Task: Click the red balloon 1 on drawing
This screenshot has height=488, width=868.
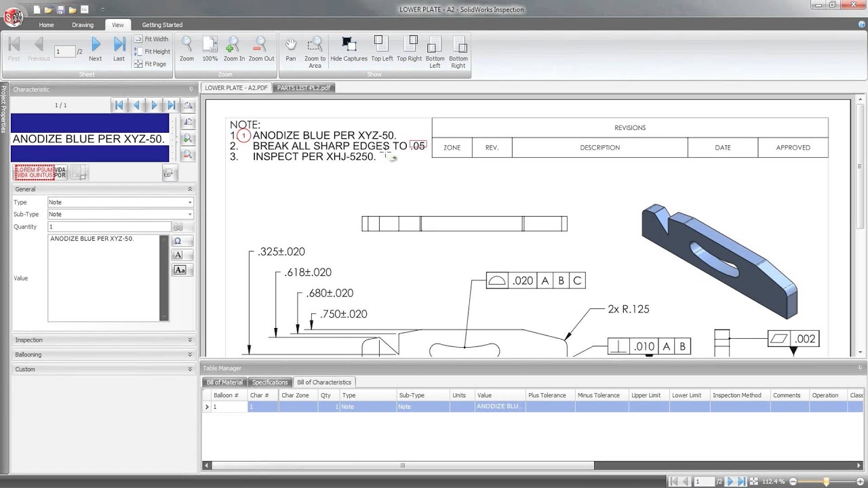Action: tap(243, 136)
